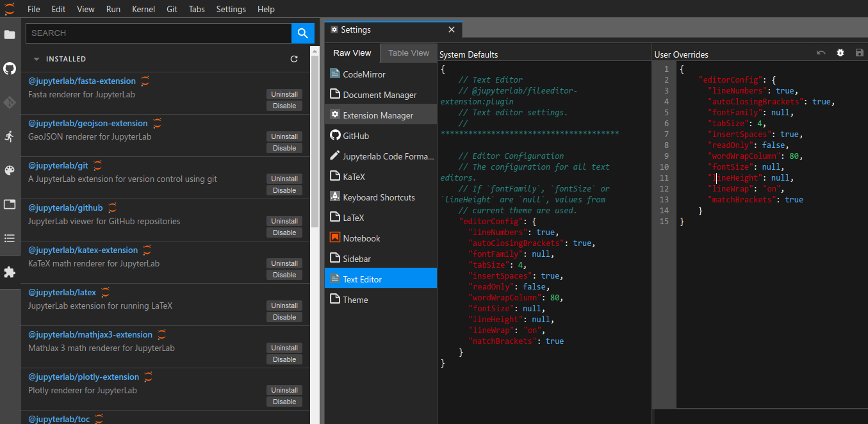Image resolution: width=868 pixels, height=424 pixels.
Task: Uninstall the geojson-extension
Action: click(284, 136)
